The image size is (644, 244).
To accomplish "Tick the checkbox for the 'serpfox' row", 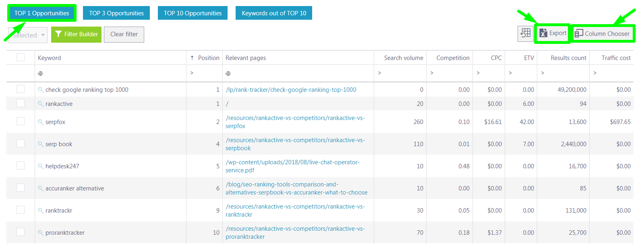I will click(21, 121).
